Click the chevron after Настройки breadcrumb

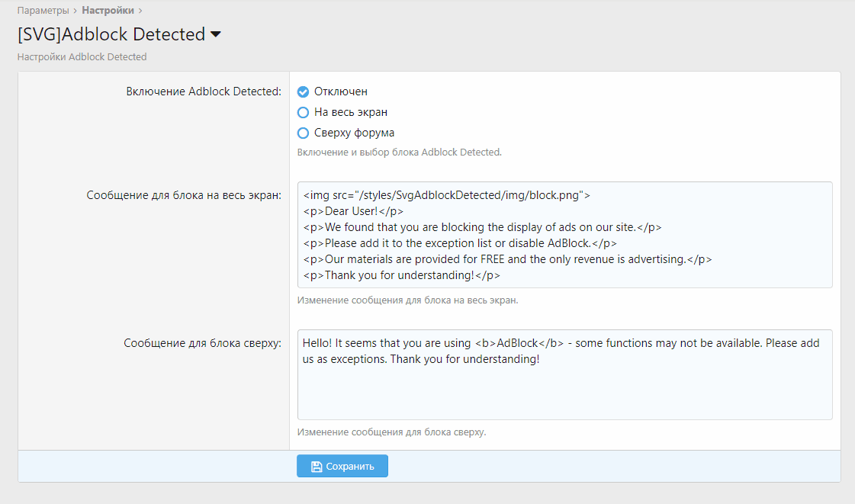(140, 11)
